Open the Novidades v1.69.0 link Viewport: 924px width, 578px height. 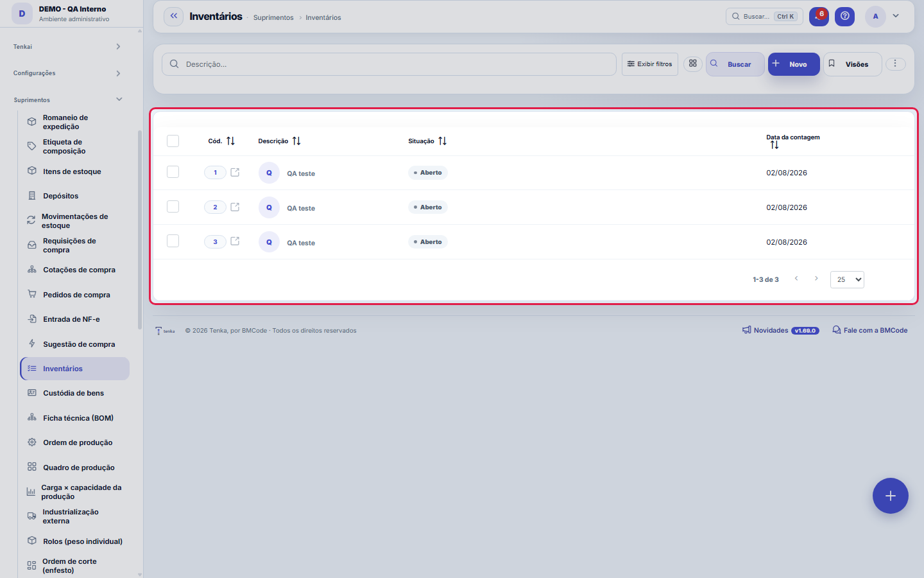(x=781, y=330)
